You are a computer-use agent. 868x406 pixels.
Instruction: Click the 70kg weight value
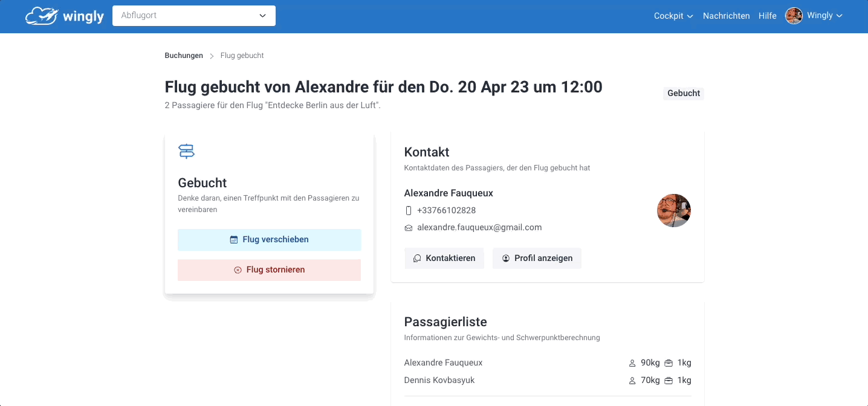[x=650, y=381]
